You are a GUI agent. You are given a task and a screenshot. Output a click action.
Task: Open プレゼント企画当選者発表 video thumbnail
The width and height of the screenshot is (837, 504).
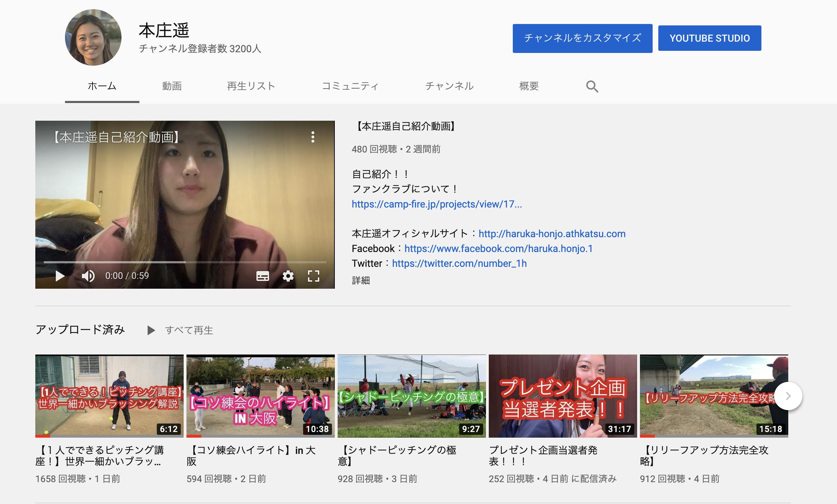click(563, 396)
